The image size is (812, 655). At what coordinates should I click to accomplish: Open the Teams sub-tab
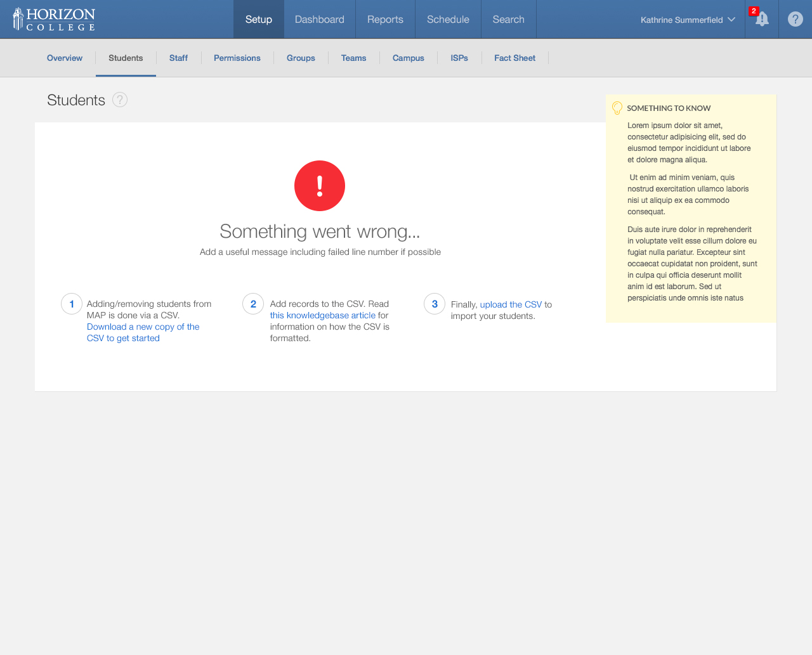353,58
